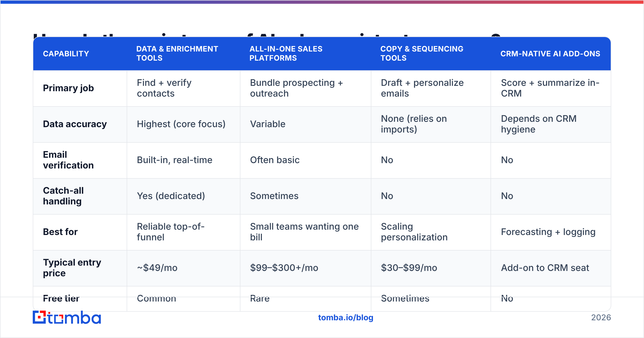Select the Email verification row label
Viewport: 644px width, 338px height.
coord(68,160)
